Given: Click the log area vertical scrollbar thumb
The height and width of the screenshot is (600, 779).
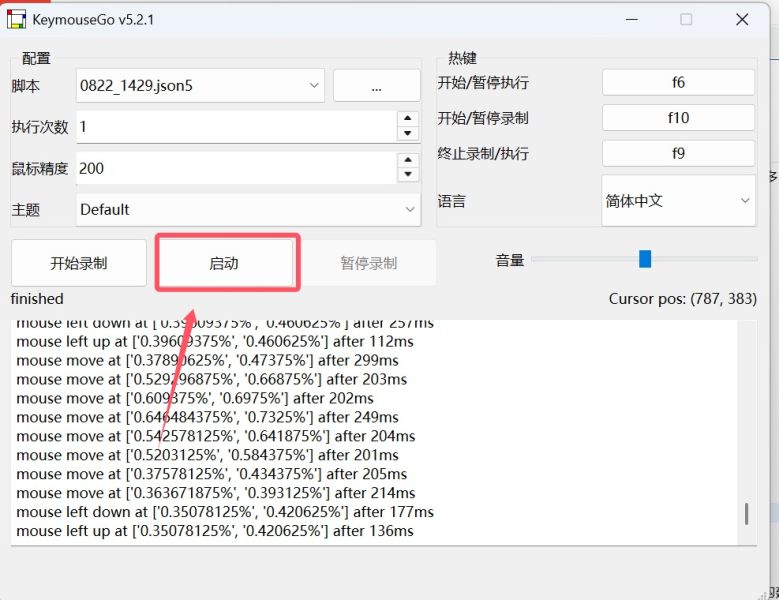Looking at the screenshot, I should click(746, 514).
